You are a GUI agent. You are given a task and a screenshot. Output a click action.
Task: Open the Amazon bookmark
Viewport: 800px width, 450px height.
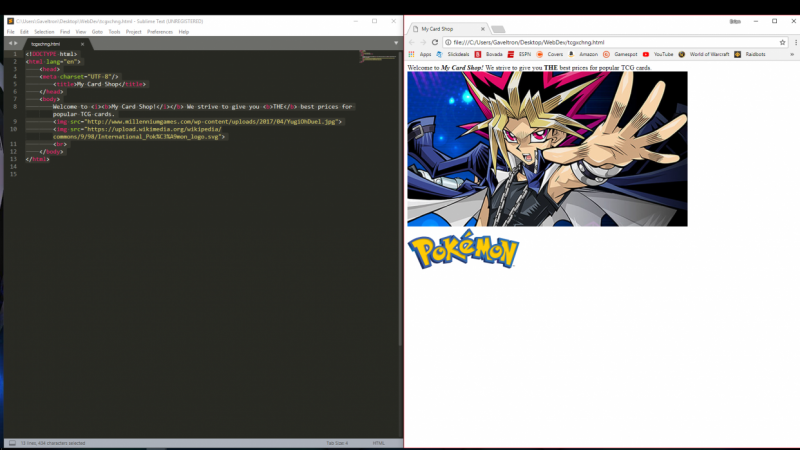(x=583, y=54)
